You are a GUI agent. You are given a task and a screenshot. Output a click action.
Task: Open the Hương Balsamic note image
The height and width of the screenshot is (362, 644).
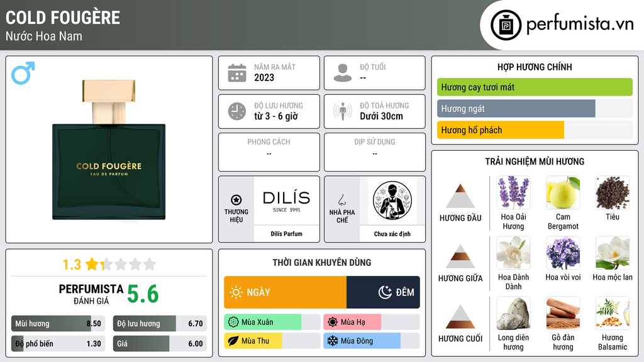[x=613, y=313]
